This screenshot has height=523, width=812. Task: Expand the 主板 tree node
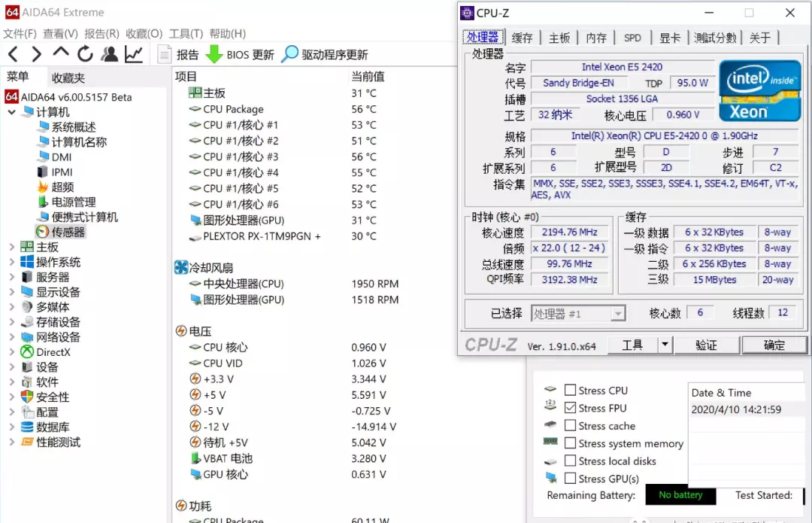point(11,248)
